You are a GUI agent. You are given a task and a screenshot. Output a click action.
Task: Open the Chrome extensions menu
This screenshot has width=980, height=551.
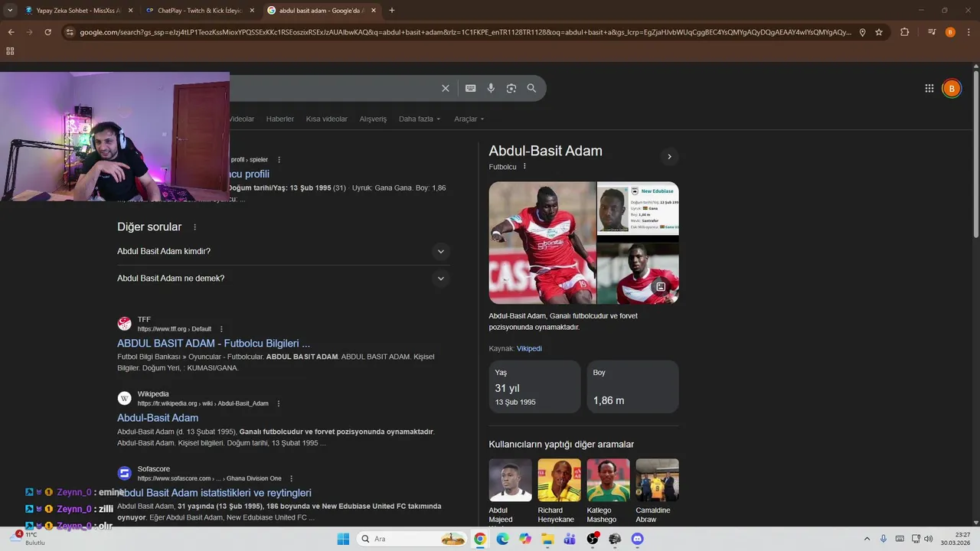[905, 32]
